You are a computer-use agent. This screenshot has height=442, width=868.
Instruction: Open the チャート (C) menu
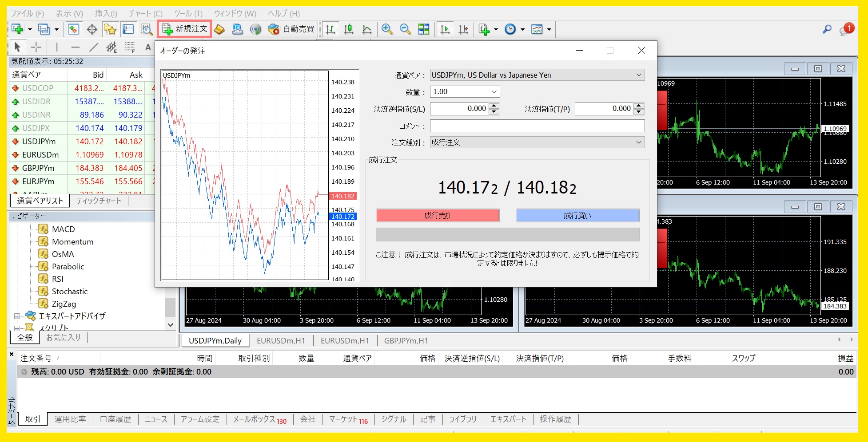[145, 13]
